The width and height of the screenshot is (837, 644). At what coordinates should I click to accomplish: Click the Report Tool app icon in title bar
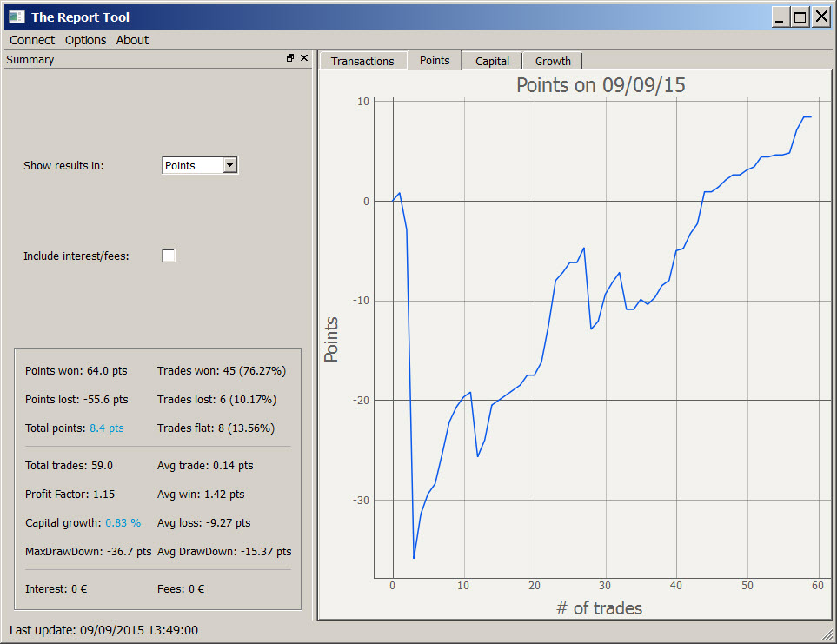17,17
